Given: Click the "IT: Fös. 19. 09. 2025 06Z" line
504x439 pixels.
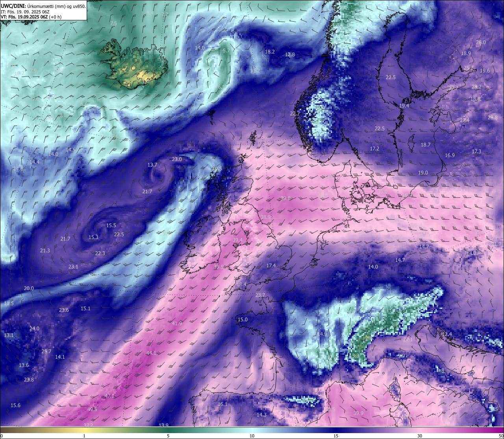Looking at the screenshot, I should click(x=25, y=11).
